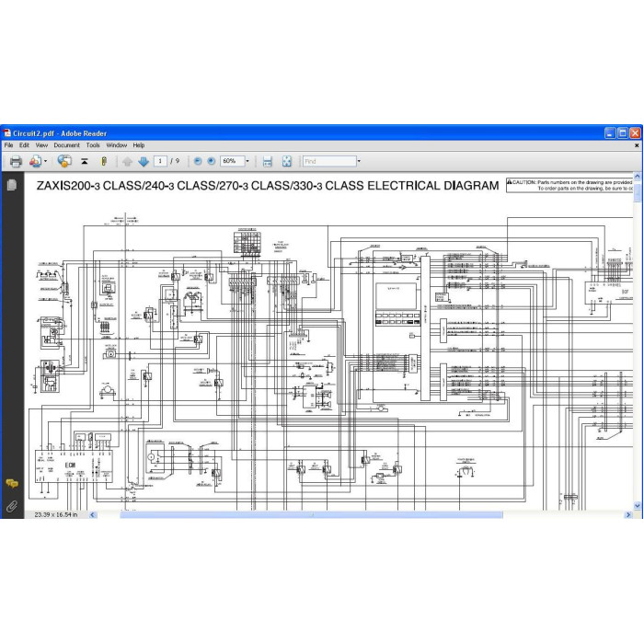Open the Edit menu
This screenshot has width=644, height=644.
pos(24,145)
